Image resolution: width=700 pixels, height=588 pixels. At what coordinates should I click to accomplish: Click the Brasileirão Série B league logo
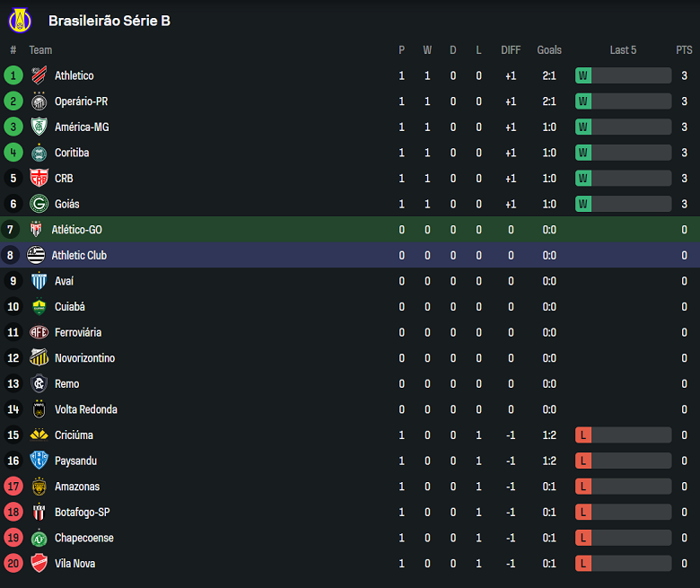pyautogui.click(x=20, y=21)
